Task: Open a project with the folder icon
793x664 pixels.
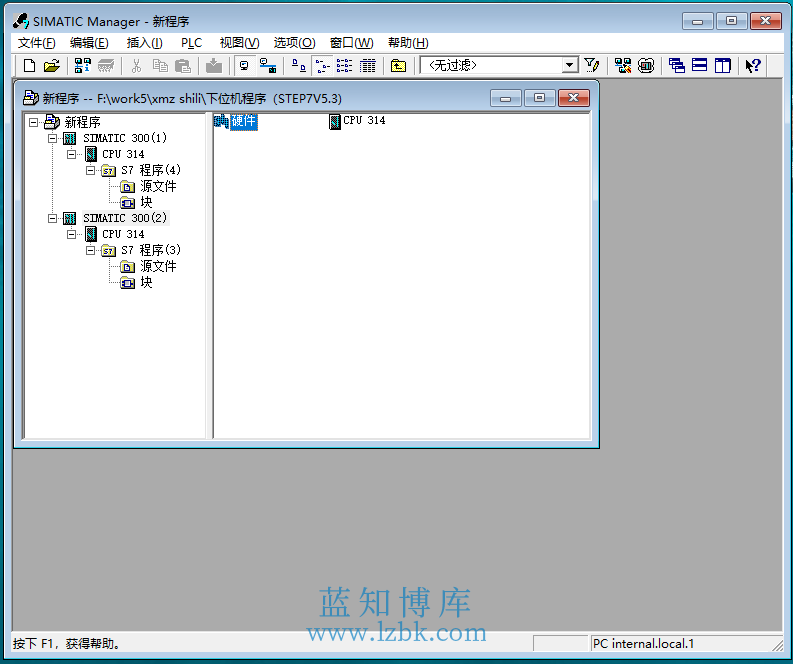Action: click(x=52, y=66)
